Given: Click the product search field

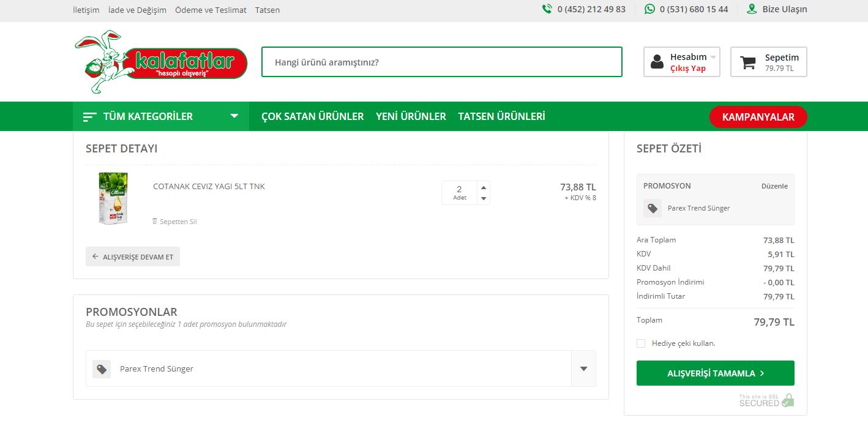Looking at the screenshot, I should 442,62.
